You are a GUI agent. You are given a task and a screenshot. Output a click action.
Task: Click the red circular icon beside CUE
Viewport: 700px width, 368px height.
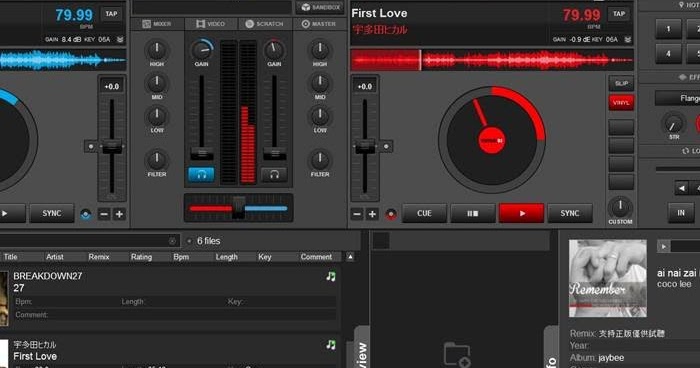point(391,214)
